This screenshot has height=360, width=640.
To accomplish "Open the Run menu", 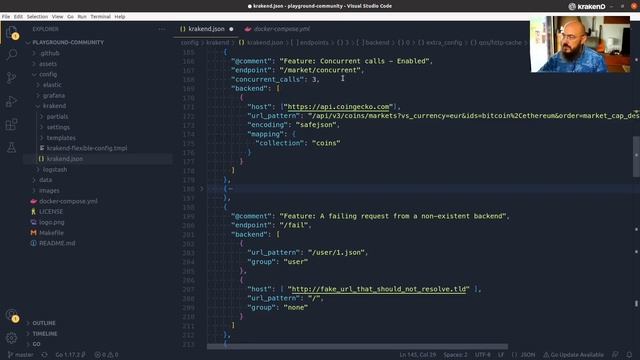I will coord(82,17).
